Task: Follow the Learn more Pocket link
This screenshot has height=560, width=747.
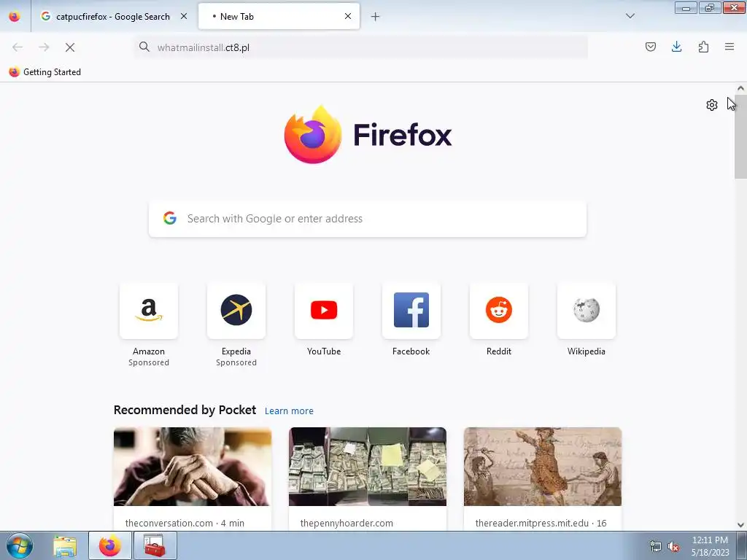Action: (x=289, y=411)
